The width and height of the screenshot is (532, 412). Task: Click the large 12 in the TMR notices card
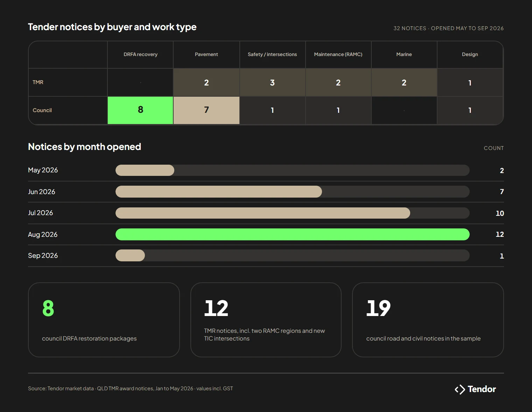216,308
